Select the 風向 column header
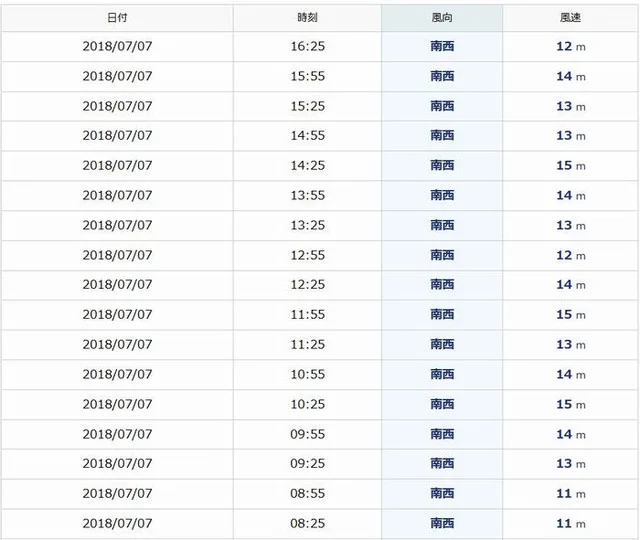This screenshot has width=640, height=540. pos(442,18)
